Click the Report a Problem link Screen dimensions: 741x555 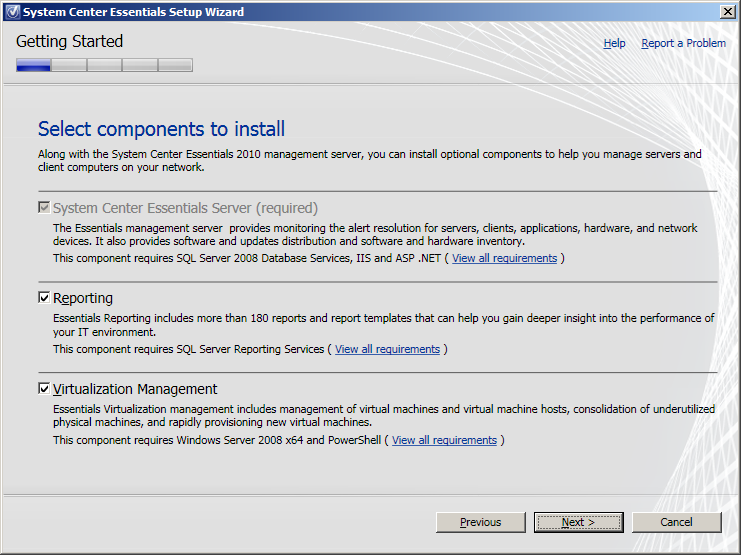tap(683, 43)
